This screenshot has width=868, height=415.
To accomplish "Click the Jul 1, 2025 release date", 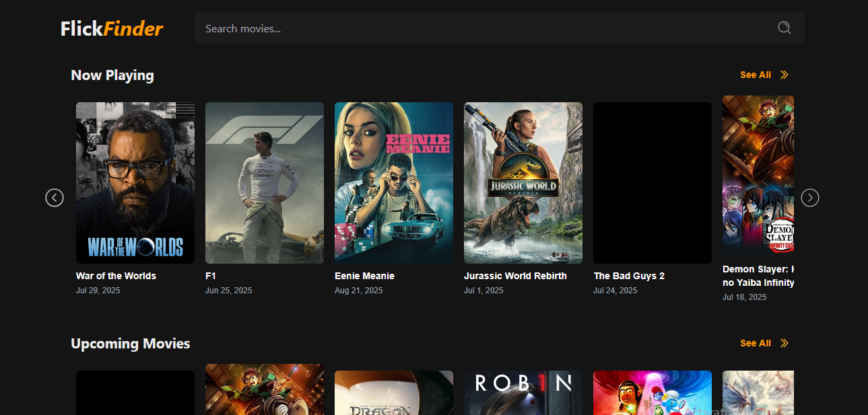I will tap(483, 291).
